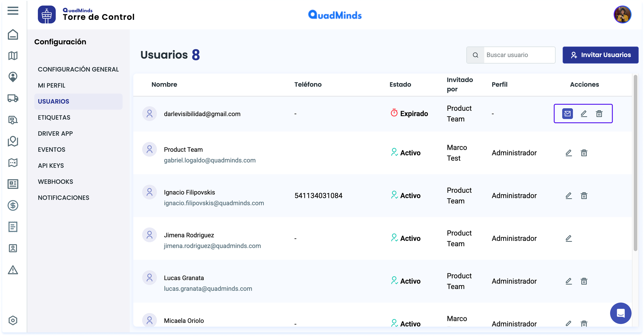Go to Webhooks configuration

[55, 181]
